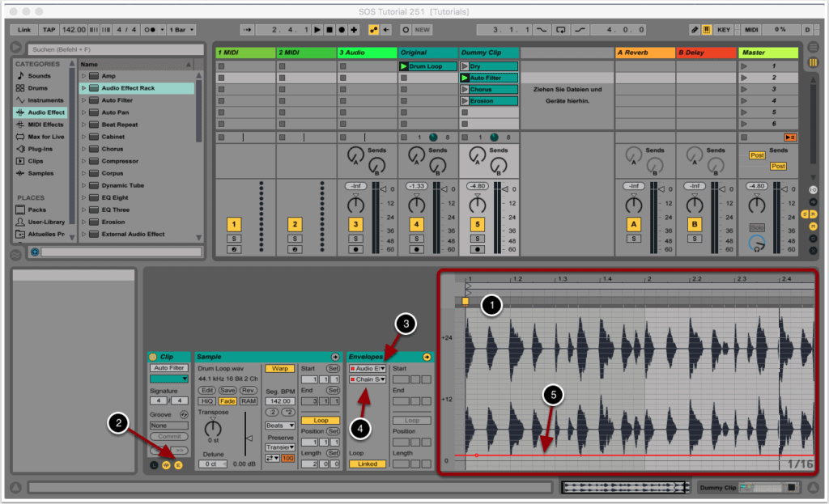Viewport: 829px width, 504px height.
Task: Launch the Drum Loop clip
Action: (405, 66)
